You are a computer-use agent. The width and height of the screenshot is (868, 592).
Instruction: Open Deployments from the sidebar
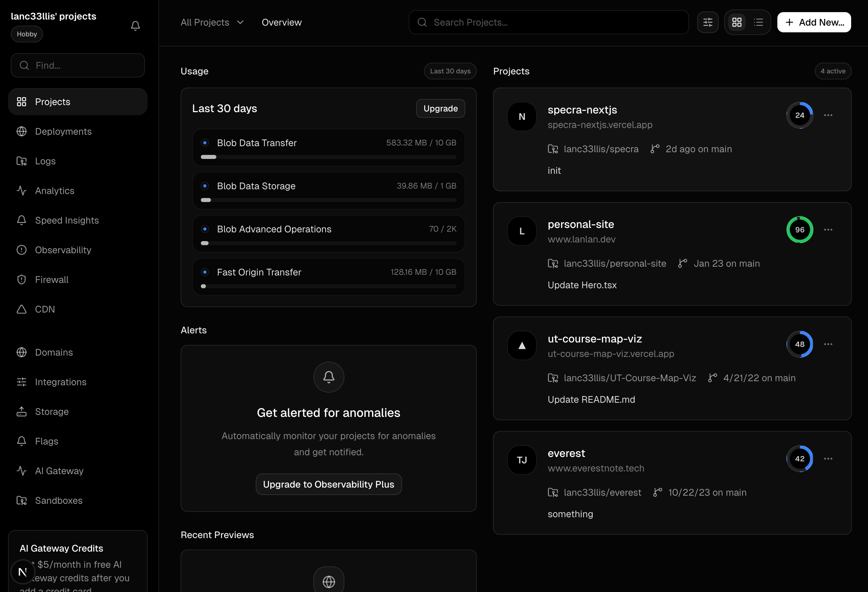pos(63,131)
